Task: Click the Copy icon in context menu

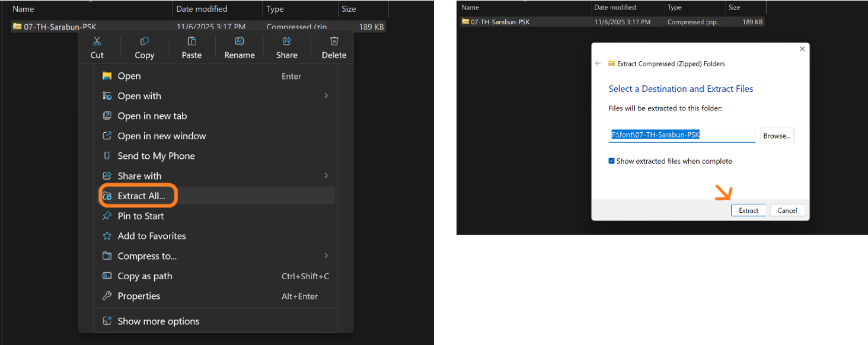Action: pos(144,41)
